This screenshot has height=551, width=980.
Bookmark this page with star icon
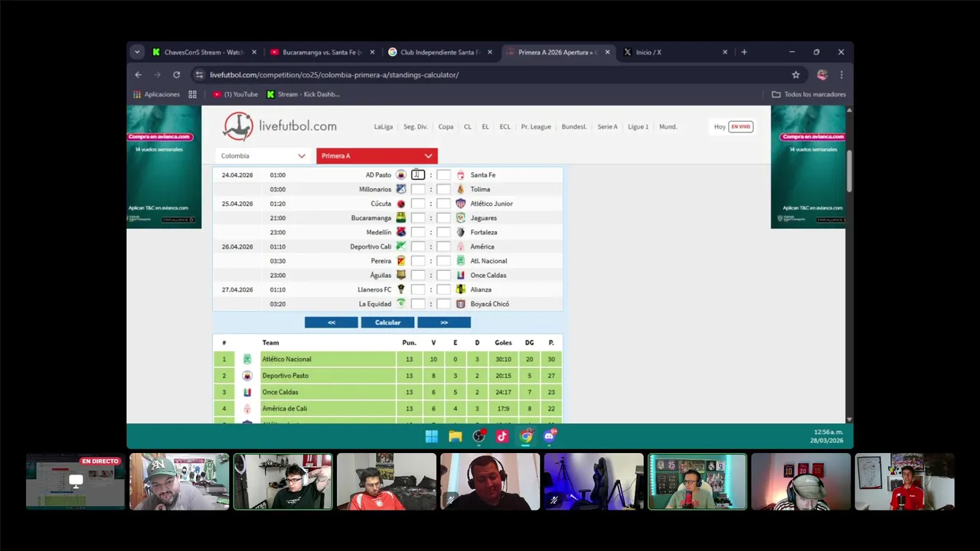pyautogui.click(x=795, y=75)
